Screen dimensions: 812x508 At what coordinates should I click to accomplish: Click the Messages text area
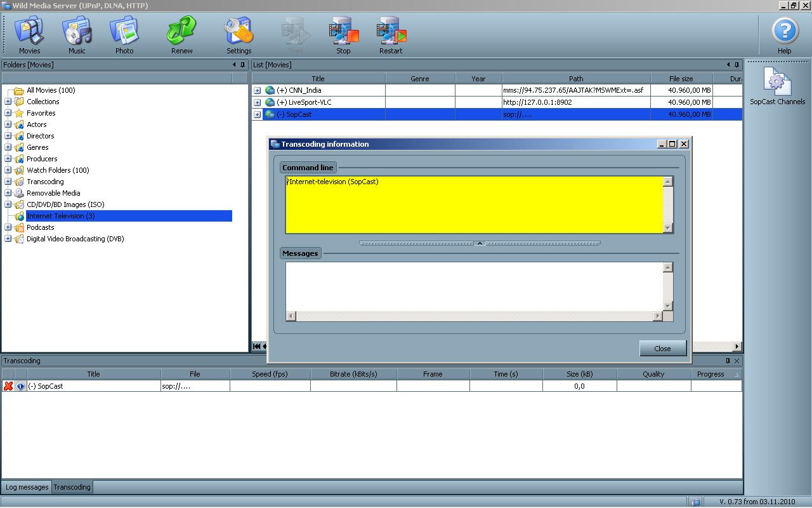click(x=474, y=286)
